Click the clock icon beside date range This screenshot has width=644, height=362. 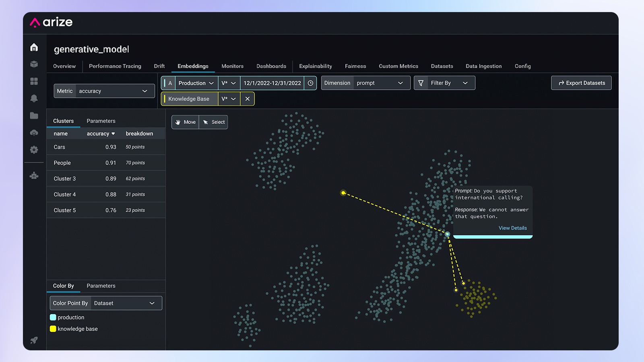pos(310,83)
